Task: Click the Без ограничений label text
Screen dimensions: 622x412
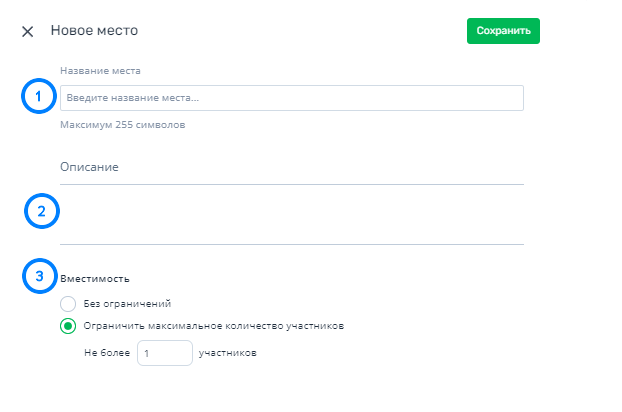Action: [127, 304]
